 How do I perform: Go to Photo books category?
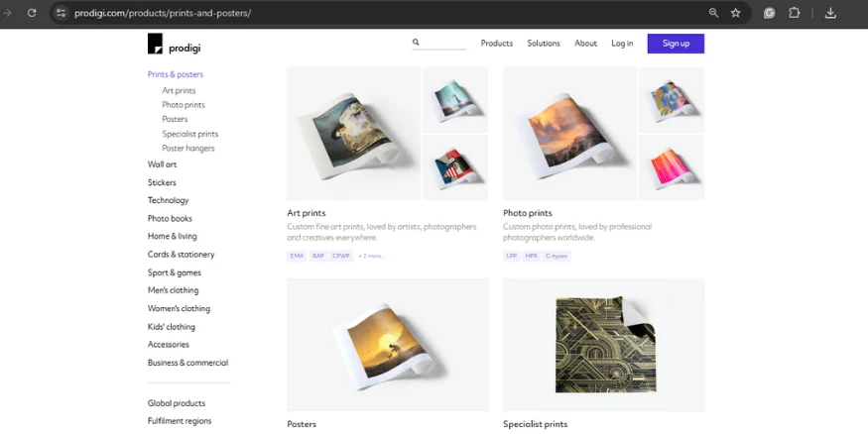(170, 218)
